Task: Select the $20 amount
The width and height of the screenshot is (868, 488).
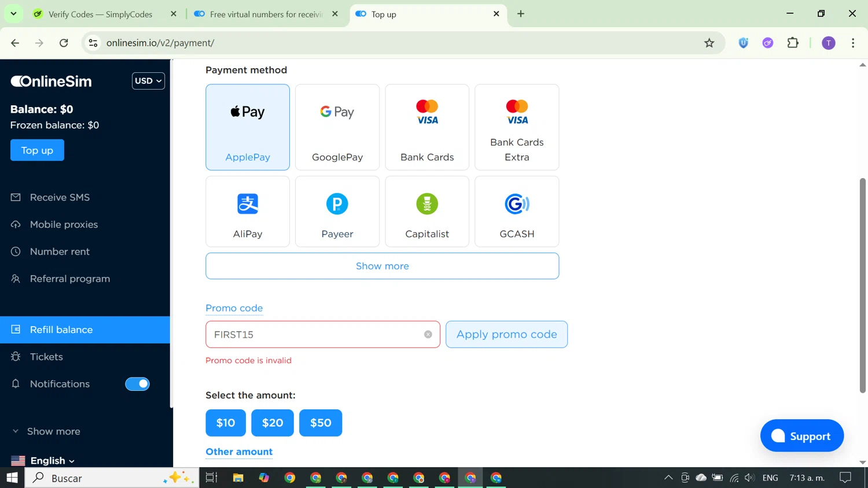Action: (x=273, y=423)
